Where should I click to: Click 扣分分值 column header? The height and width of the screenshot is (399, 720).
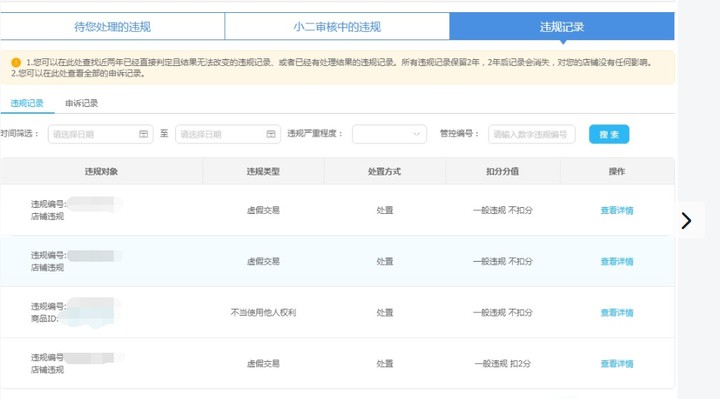[x=502, y=171]
